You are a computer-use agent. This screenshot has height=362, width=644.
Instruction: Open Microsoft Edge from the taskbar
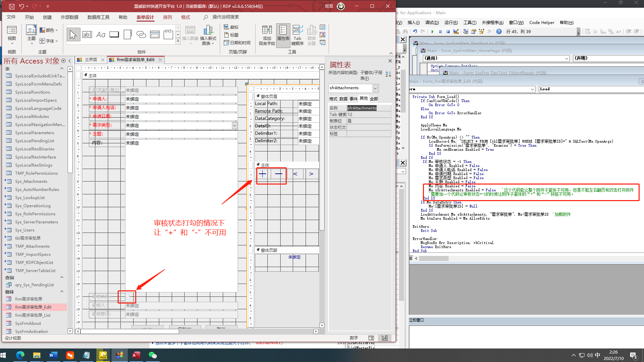coord(20,355)
